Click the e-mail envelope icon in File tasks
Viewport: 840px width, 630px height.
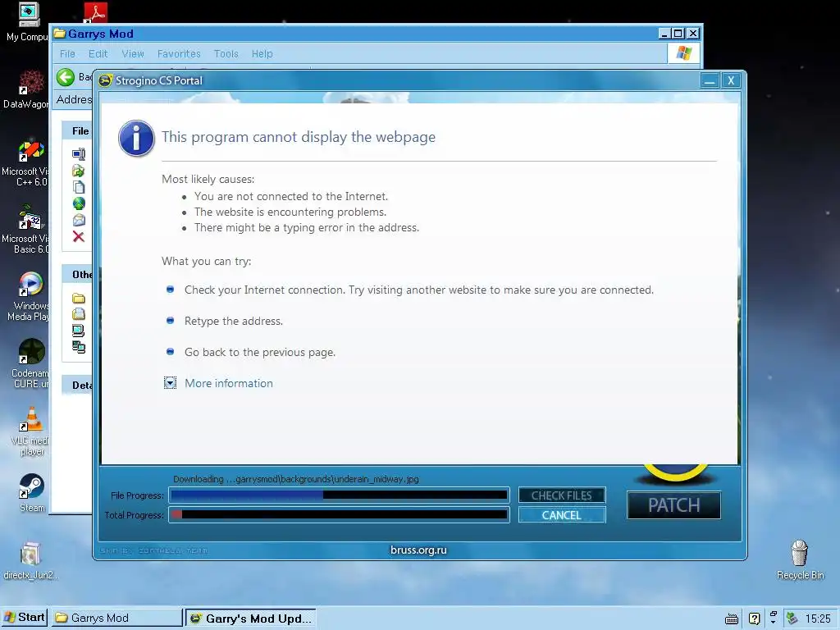point(79,220)
